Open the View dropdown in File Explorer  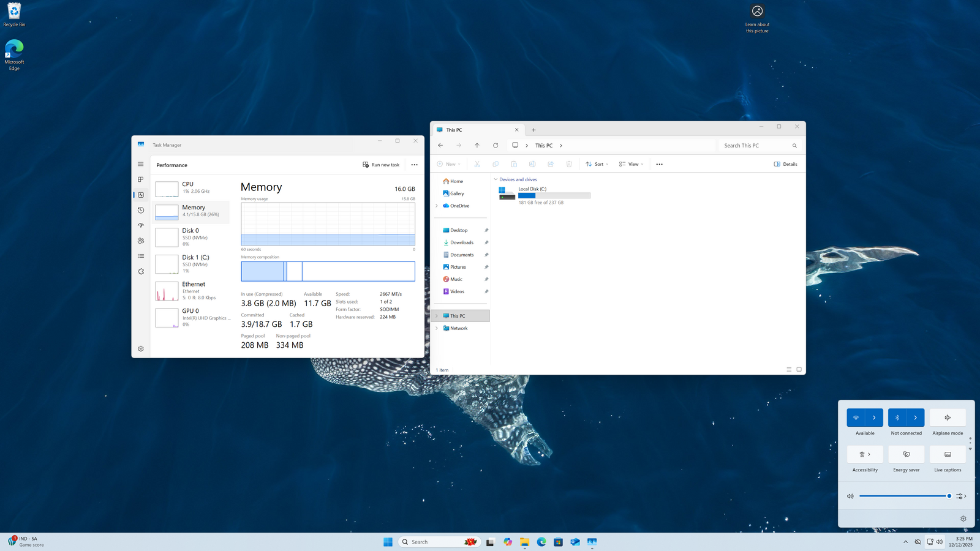pos(631,164)
